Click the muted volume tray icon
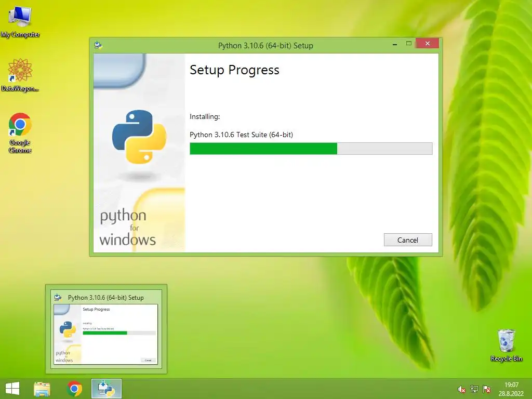Viewport: 532px width, 399px height. tap(461, 389)
